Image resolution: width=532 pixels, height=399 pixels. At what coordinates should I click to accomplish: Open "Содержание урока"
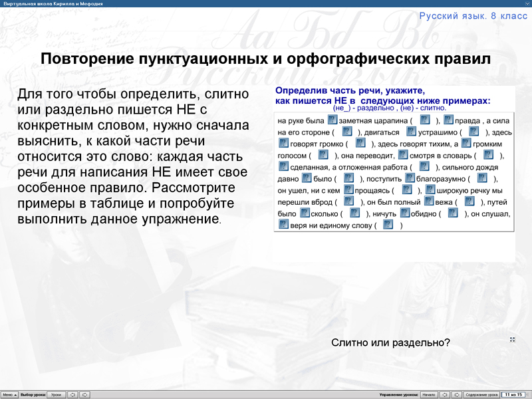click(x=480, y=394)
